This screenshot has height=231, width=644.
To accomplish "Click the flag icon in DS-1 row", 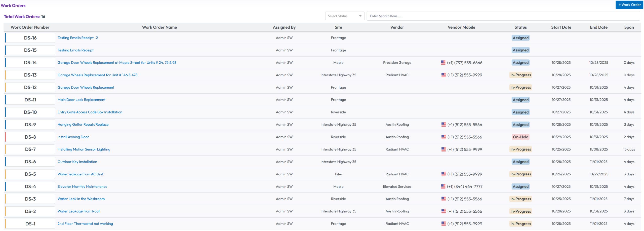I will (x=443, y=224).
